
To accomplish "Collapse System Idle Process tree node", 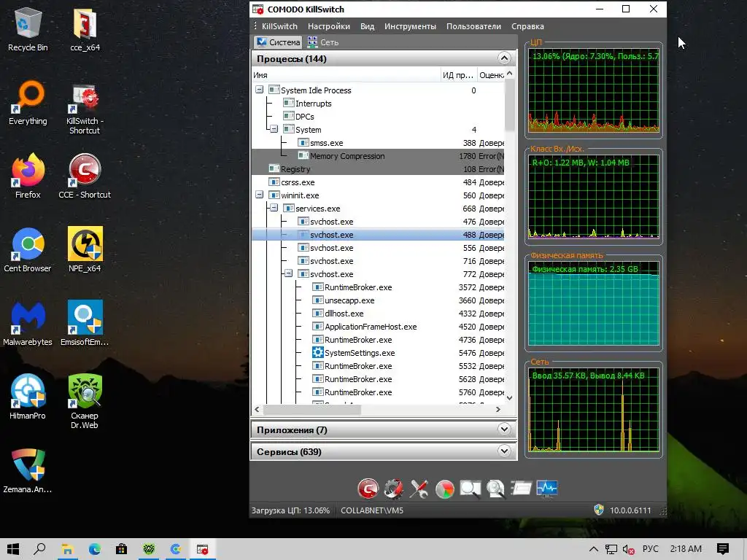I will tap(259, 90).
